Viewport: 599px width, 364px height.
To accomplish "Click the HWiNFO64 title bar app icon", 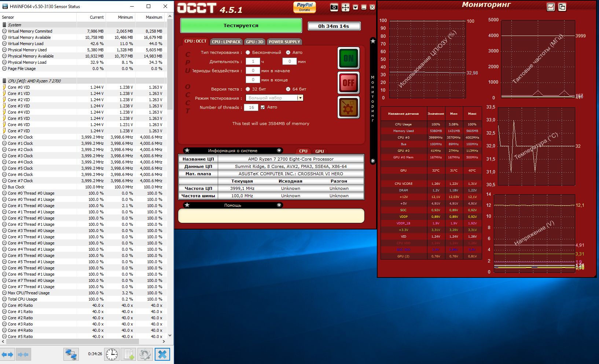I will 5,6.
